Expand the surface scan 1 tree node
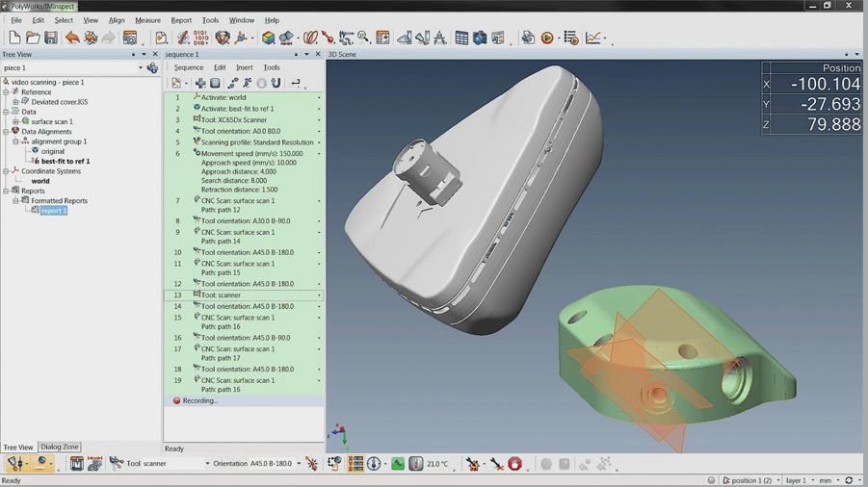 15,122
